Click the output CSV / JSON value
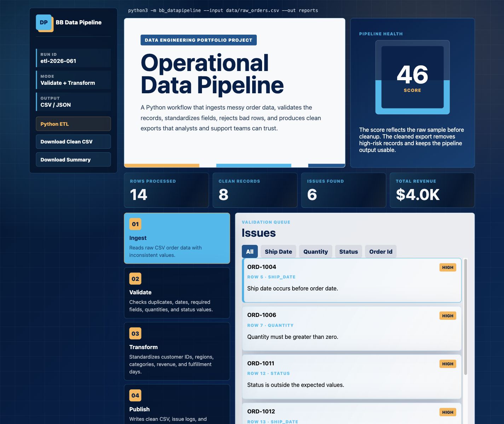Image resolution: width=504 pixels, height=424 pixels. [x=56, y=105]
